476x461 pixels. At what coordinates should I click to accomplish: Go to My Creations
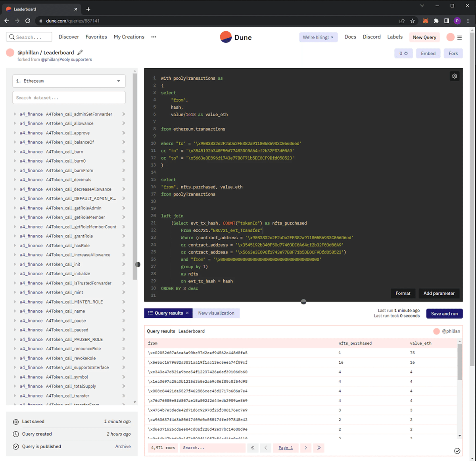point(129,37)
